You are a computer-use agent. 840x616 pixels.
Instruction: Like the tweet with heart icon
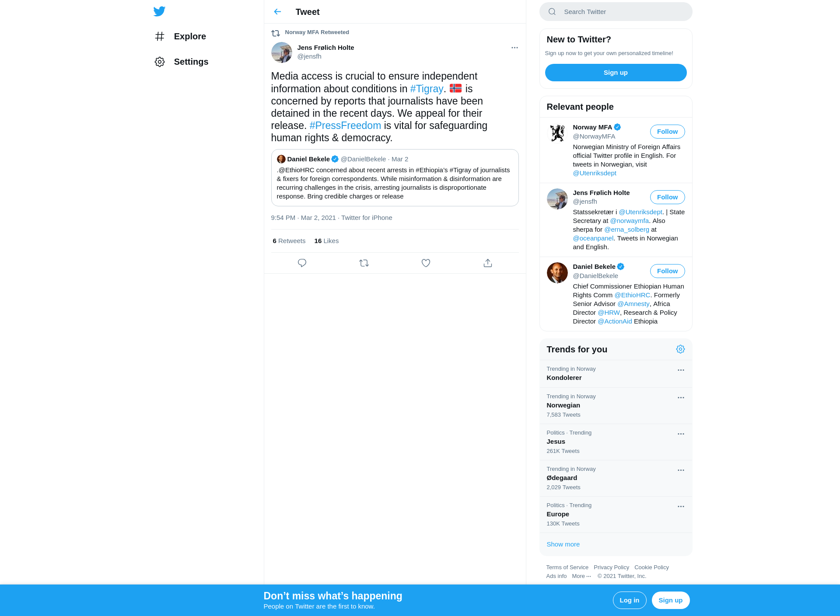(426, 263)
